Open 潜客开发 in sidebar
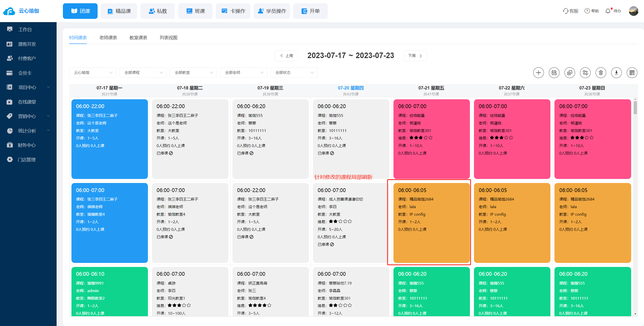 pyautogui.click(x=28, y=44)
